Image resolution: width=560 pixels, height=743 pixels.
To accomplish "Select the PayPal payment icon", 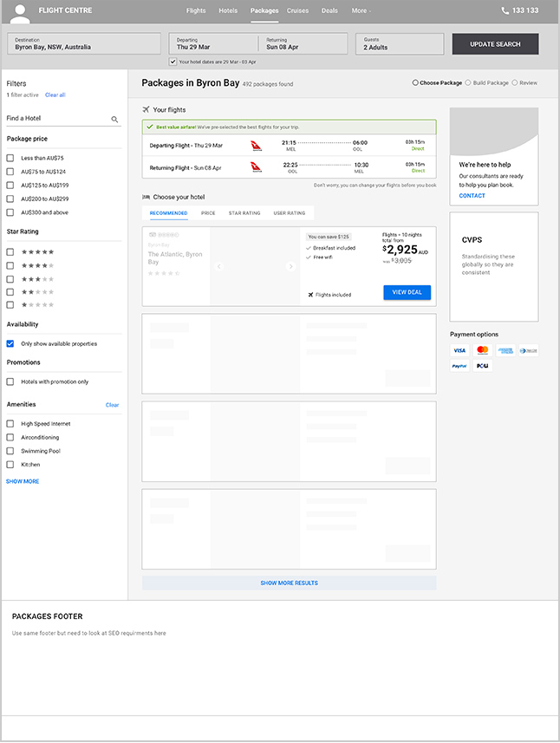I will [459, 366].
